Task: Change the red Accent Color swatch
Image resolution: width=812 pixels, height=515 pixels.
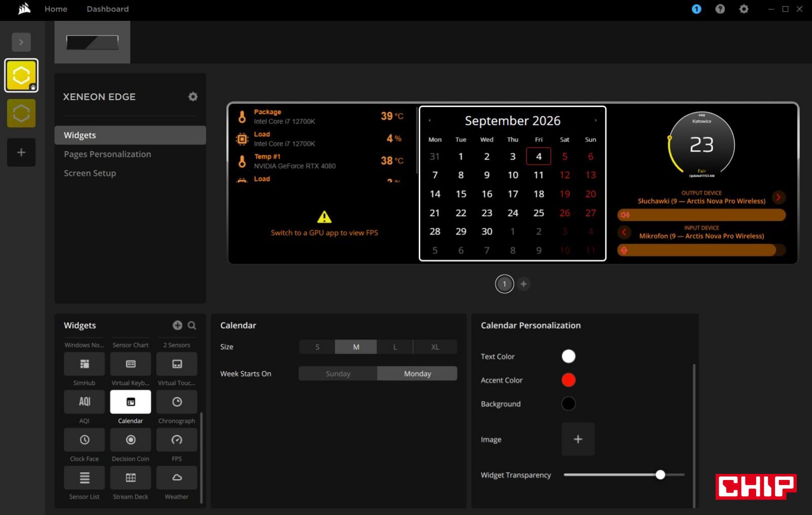Action: (x=568, y=380)
